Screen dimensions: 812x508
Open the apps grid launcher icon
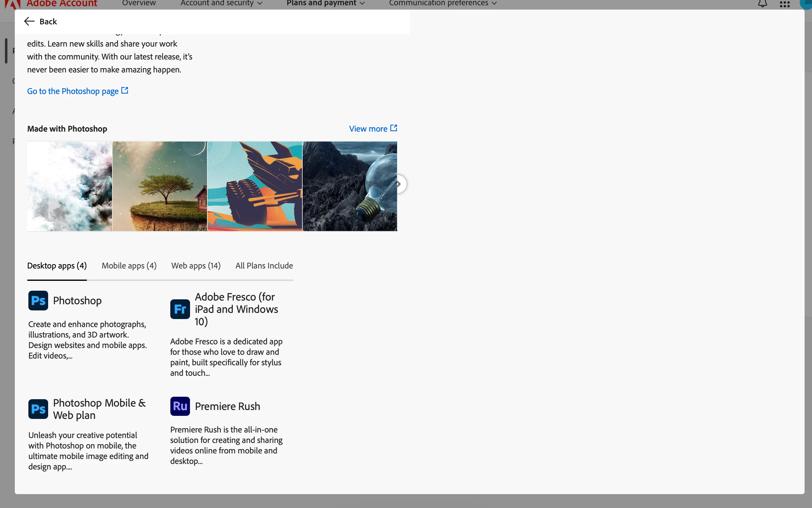click(x=785, y=4)
